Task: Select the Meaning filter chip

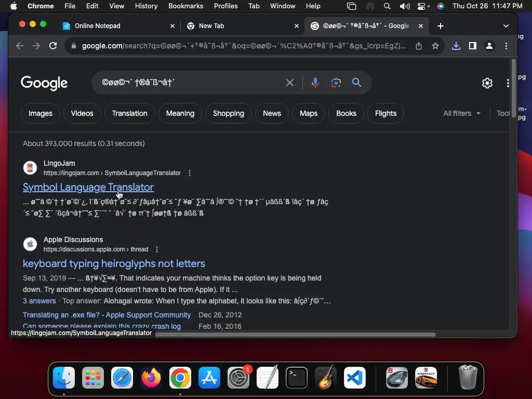Action: pos(180,113)
